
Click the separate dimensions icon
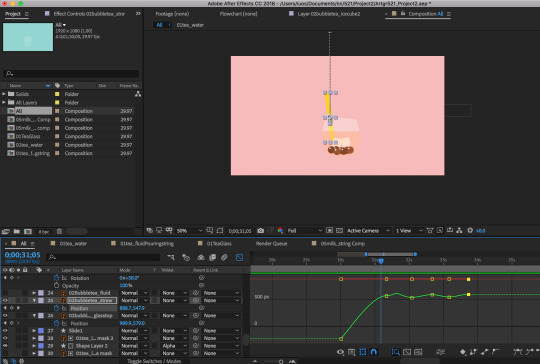pyautogui.click(x=440, y=352)
